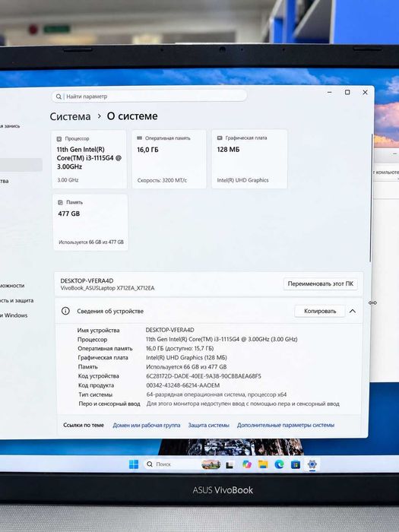Click Ссылки по теме label
Viewport: 399px width, 532px height.
84,425
